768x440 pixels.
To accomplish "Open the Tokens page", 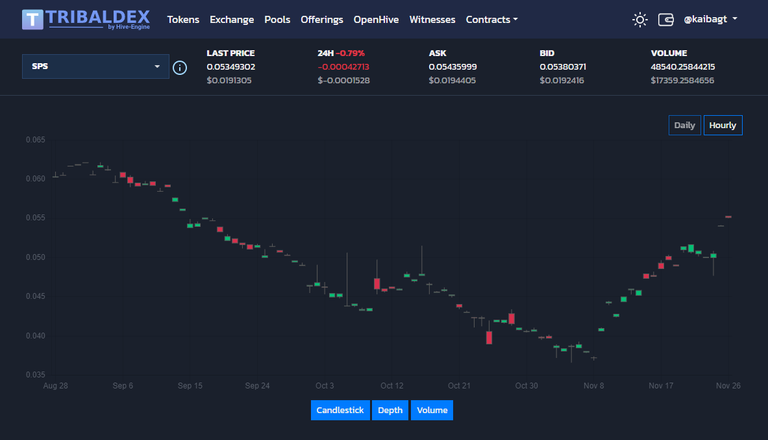I will pos(183,20).
